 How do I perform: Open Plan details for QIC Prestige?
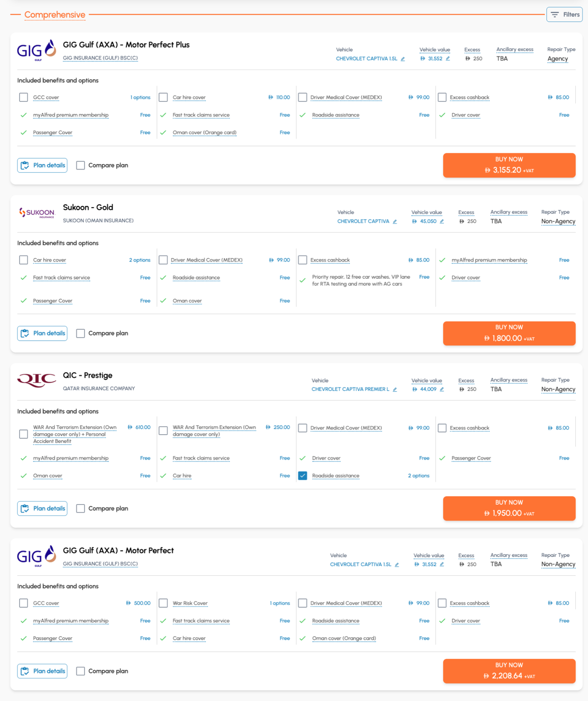click(x=43, y=509)
